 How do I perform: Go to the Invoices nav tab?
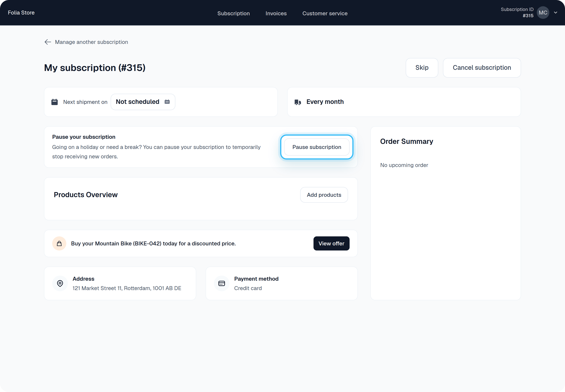(276, 13)
